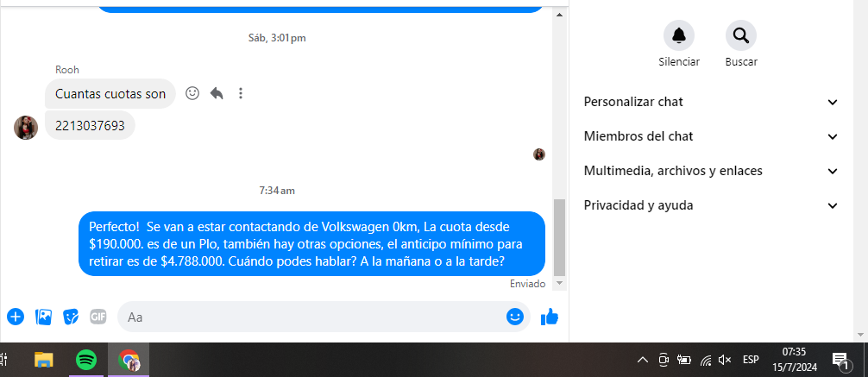Screen dimensions: 868x377
Task: Open Spotify from the taskbar
Action: (x=85, y=361)
